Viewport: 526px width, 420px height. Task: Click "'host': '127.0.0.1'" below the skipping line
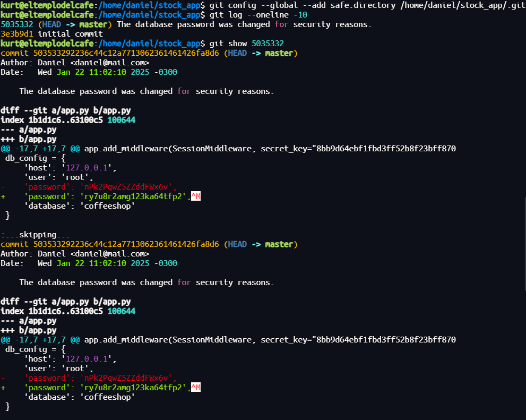[70, 359]
